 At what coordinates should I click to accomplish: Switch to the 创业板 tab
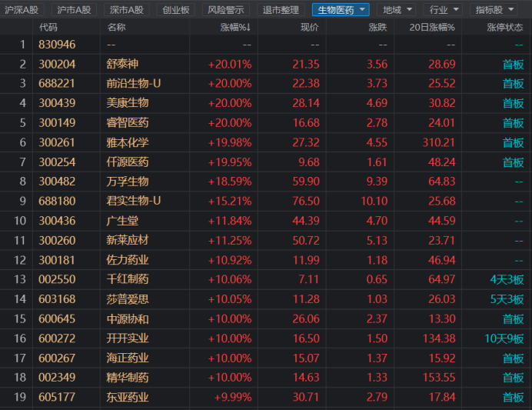pos(176,10)
